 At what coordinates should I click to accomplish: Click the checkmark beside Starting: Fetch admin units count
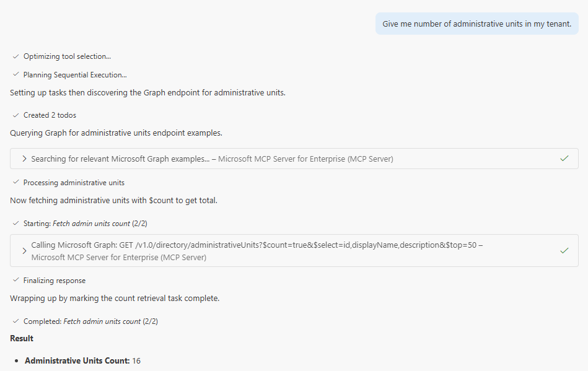[x=15, y=223]
